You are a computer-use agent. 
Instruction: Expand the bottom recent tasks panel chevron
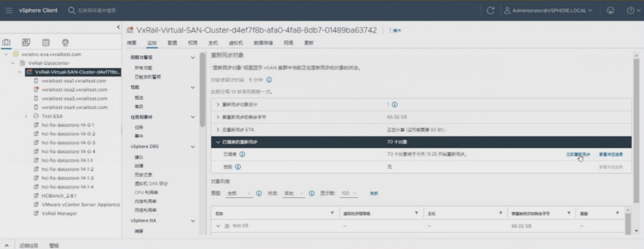coord(6,245)
